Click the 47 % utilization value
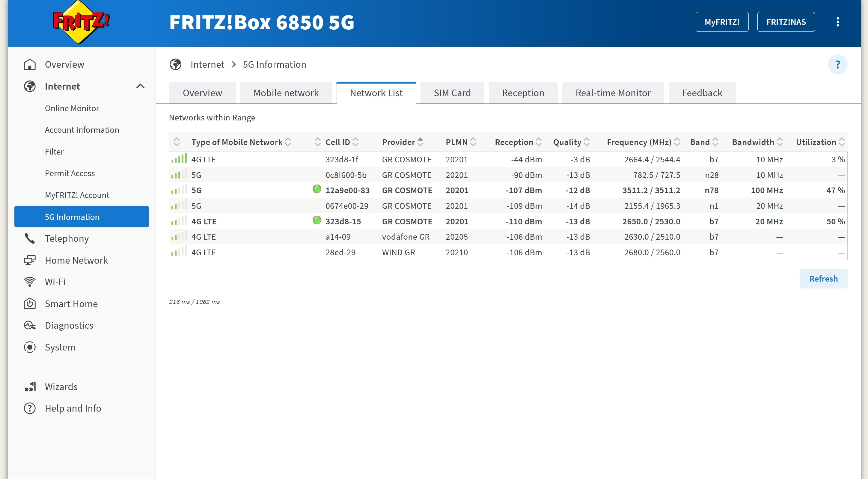 coord(835,190)
